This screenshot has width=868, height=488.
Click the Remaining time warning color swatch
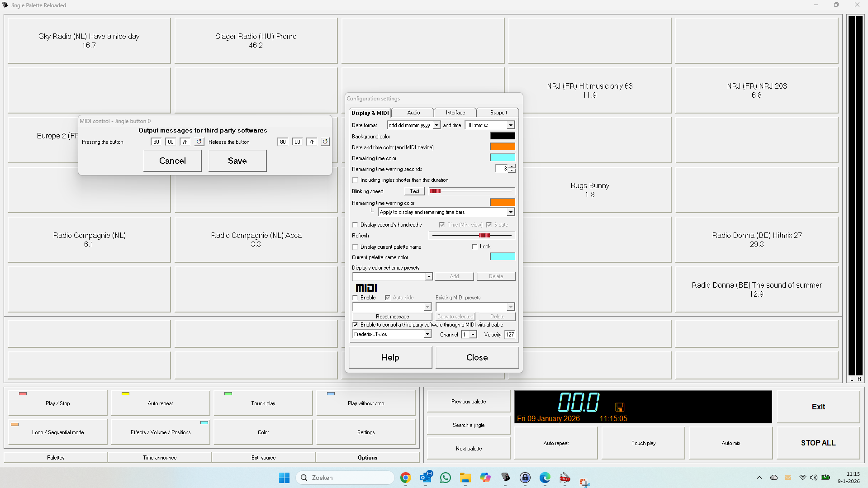click(502, 202)
